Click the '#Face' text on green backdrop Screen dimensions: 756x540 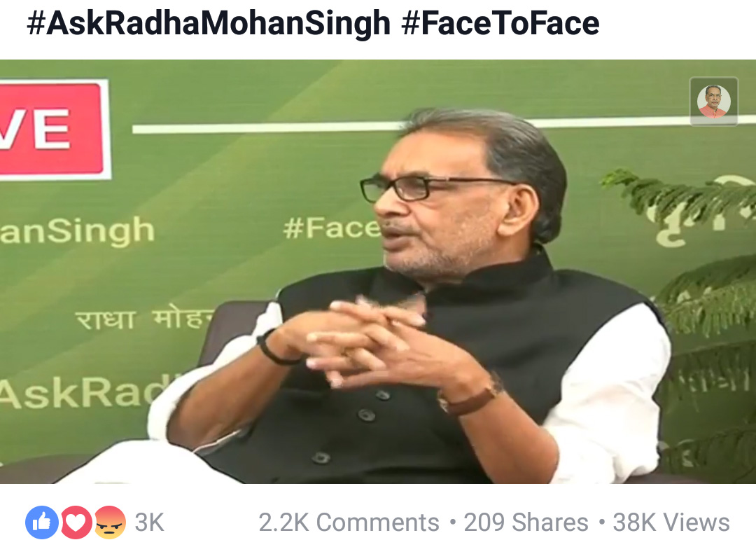coord(332,228)
